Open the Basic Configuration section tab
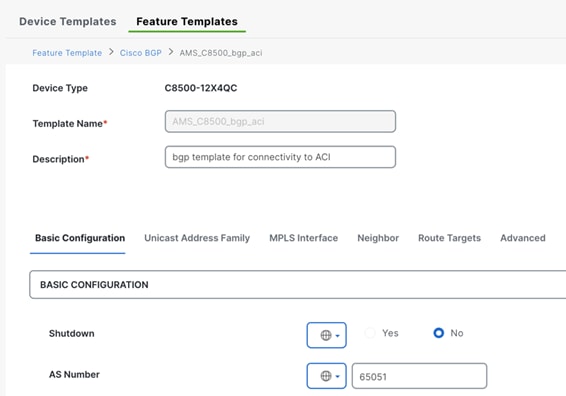The width and height of the screenshot is (566, 396). coord(80,238)
